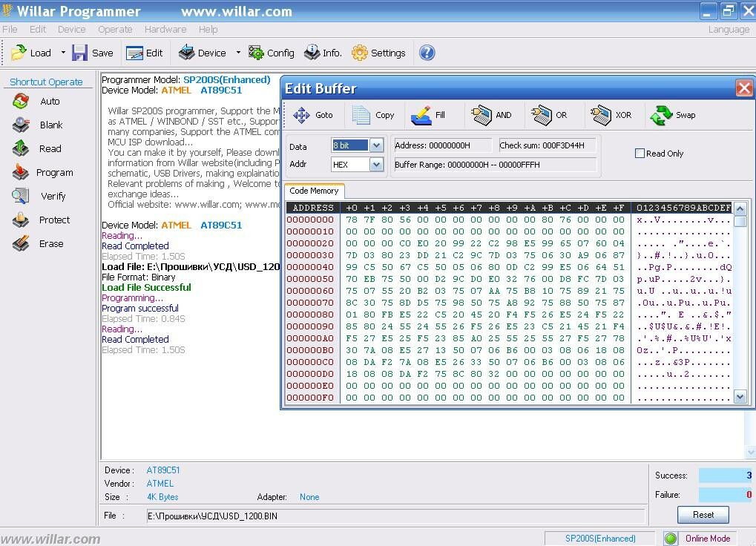
Task: Click the Swap bytes icon
Action: click(x=661, y=115)
